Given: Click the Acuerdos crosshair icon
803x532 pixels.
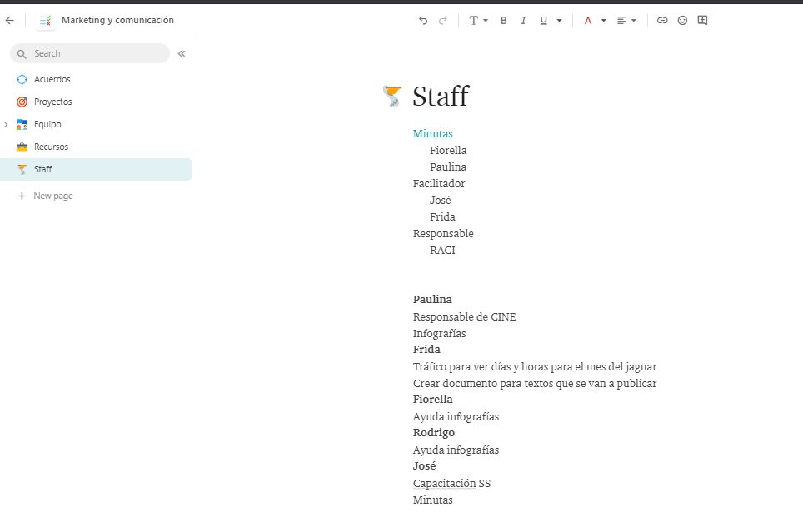Looking at the screenshot, I should (22, 79).
